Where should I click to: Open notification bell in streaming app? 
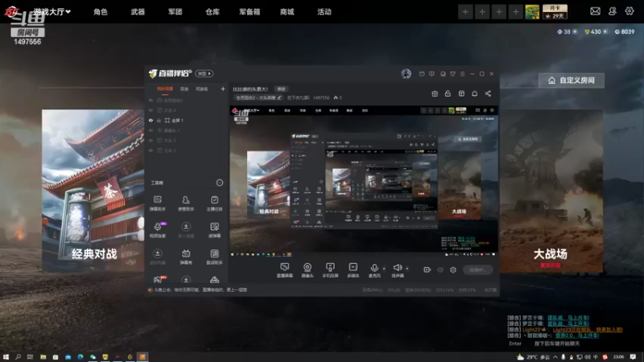click(x=474, y=93)
